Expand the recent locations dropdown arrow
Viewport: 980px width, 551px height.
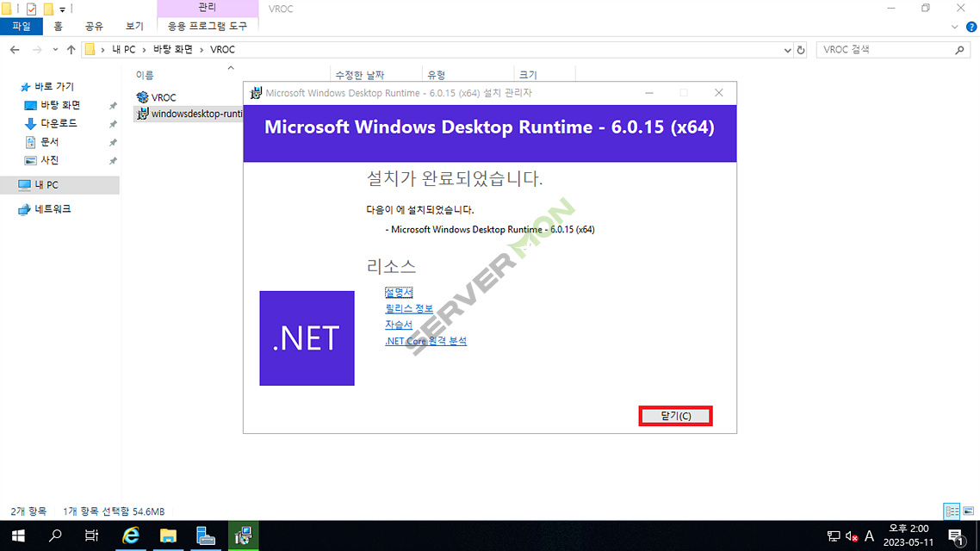coord(55,50)
